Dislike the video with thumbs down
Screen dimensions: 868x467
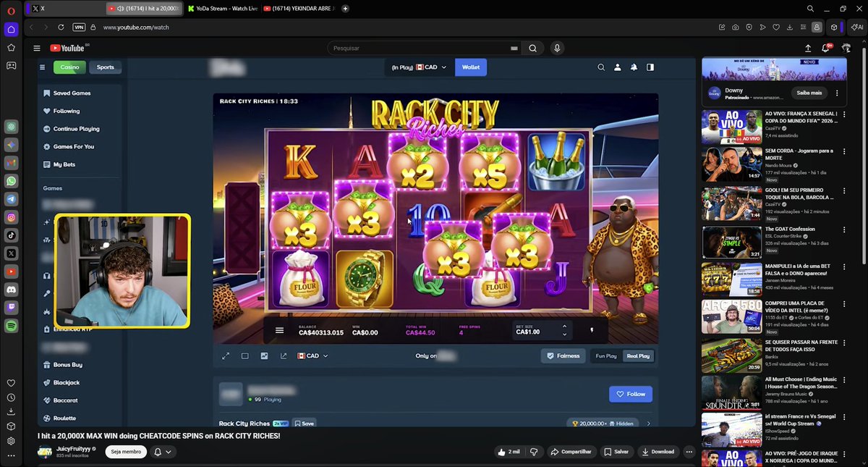(534, 452)
